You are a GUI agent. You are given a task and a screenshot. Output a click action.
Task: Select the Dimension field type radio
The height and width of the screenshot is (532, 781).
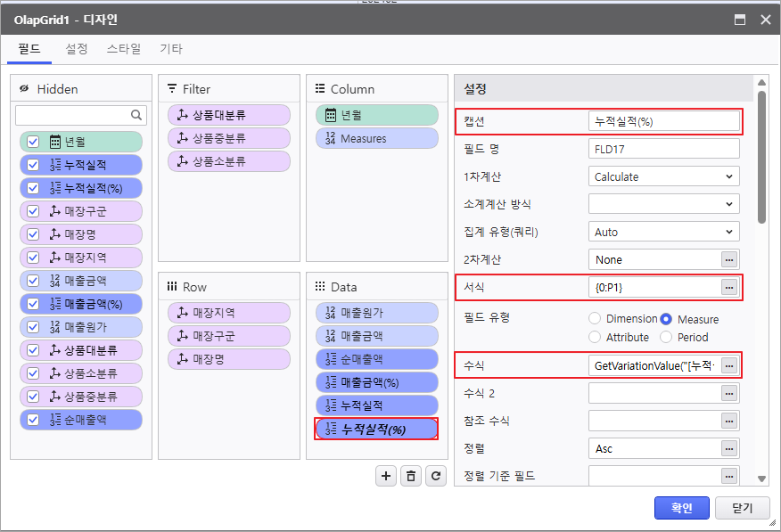pos(595,318)
